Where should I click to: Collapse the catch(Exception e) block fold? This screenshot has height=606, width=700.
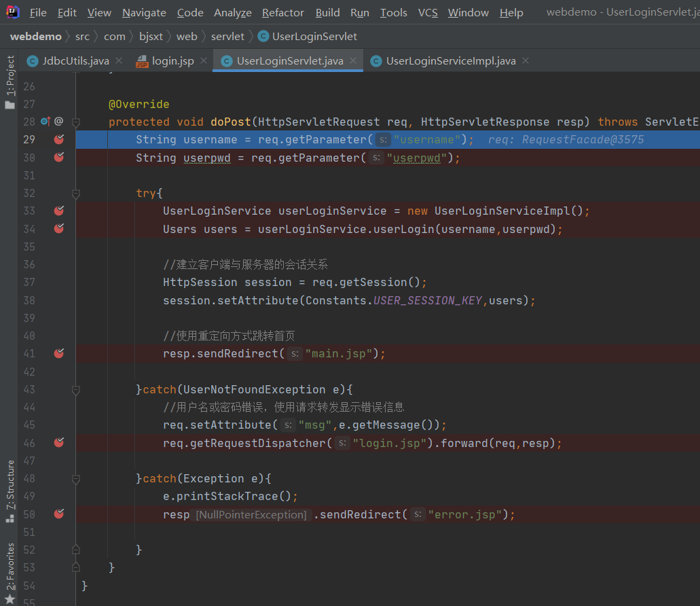coord(76,479)
